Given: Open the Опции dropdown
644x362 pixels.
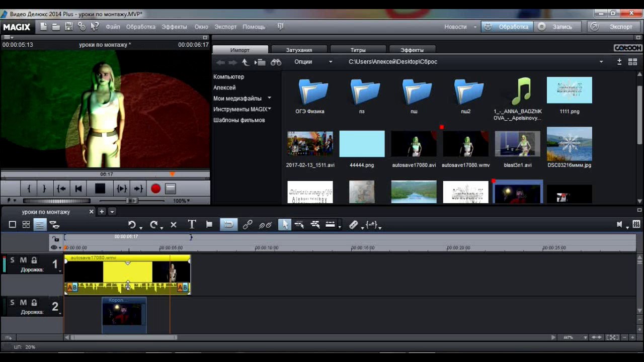Looking at the screenshot, I should coord(313,62).
